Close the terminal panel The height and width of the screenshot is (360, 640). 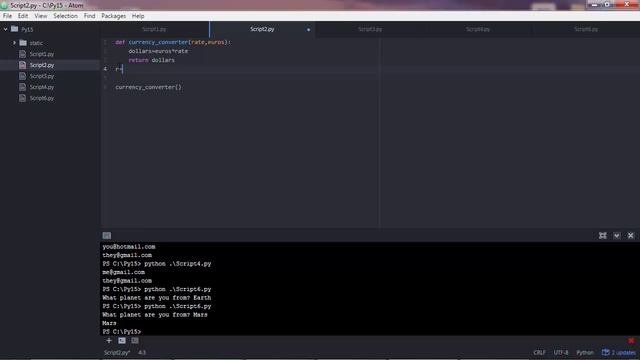631,236
